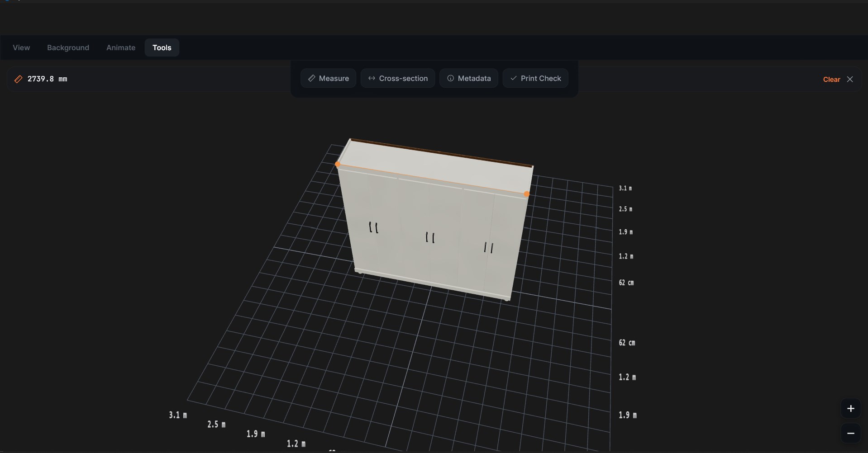This screenshot has height=453, width=868.
Task: Show model Metadata
Action: (x=469, y=78)
